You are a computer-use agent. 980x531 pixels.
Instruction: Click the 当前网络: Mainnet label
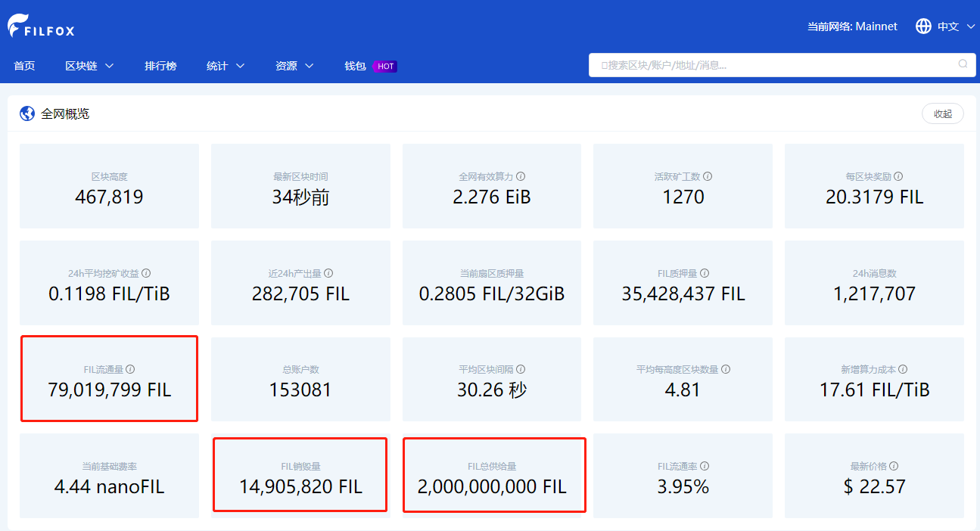(852, 26)
